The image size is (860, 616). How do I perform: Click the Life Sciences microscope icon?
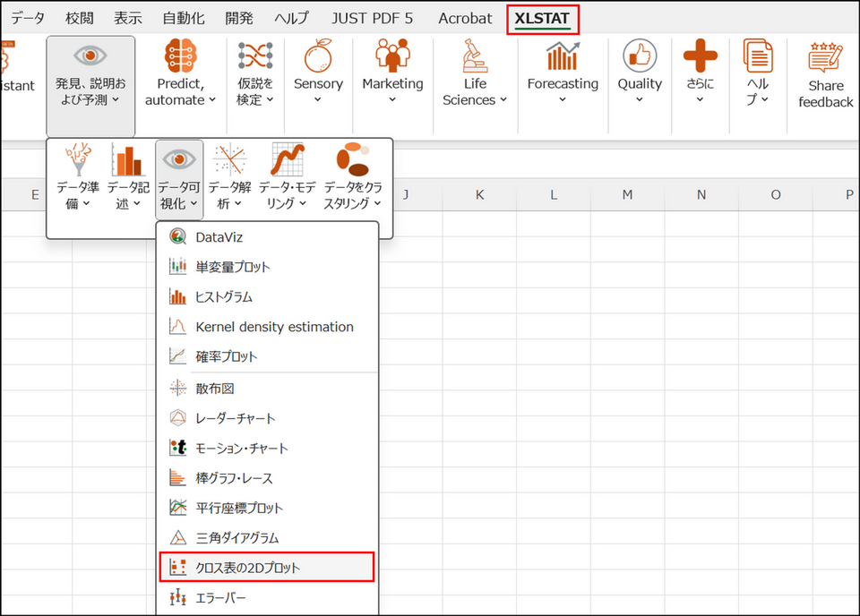pos(475,56)
